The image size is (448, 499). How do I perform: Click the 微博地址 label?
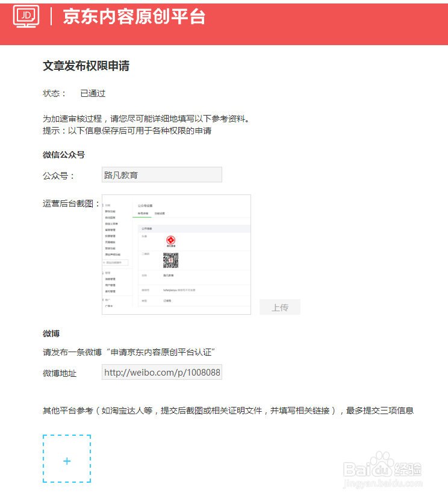[x=60, y=373]
